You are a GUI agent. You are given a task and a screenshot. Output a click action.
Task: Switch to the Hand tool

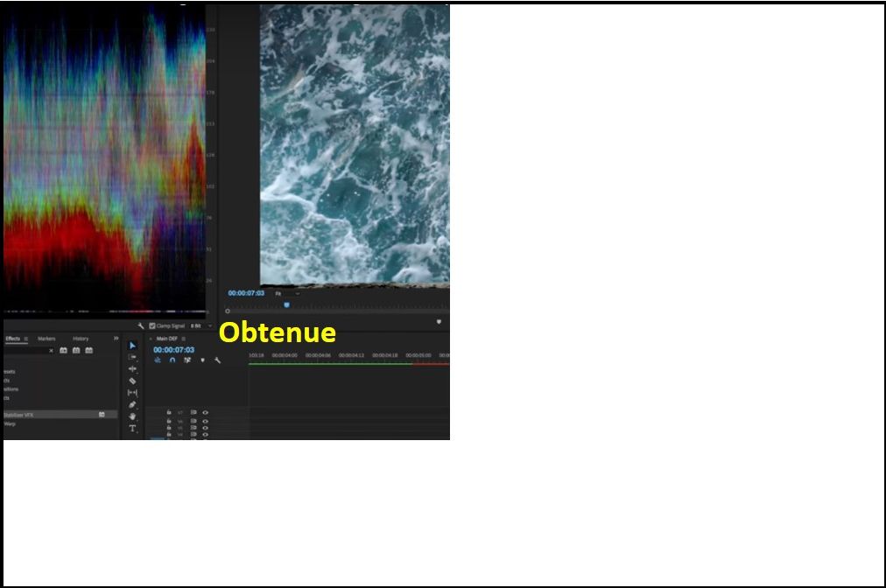tap(132, 416)
